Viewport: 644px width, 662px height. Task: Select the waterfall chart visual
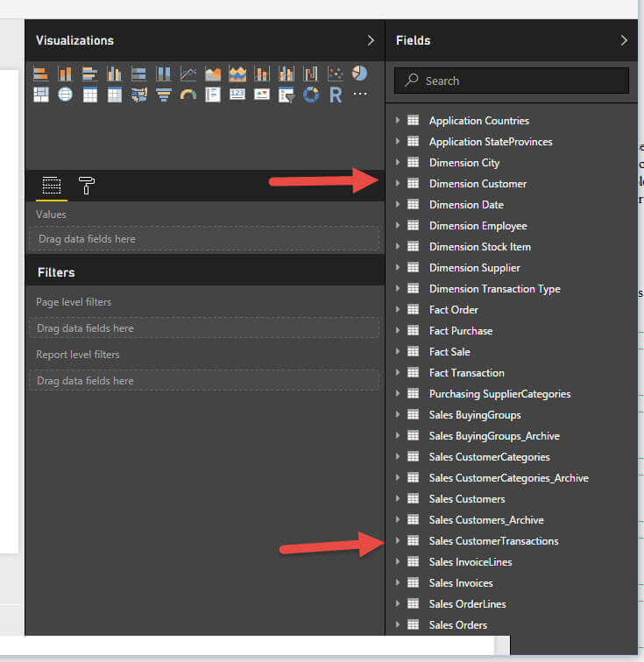pyautogui.click(x=310, y=74)
